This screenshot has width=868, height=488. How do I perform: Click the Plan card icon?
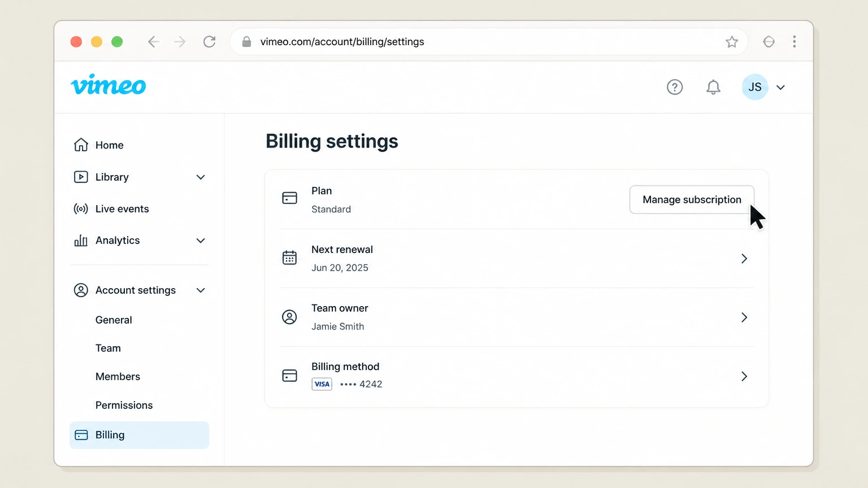(x=289, y=198)
